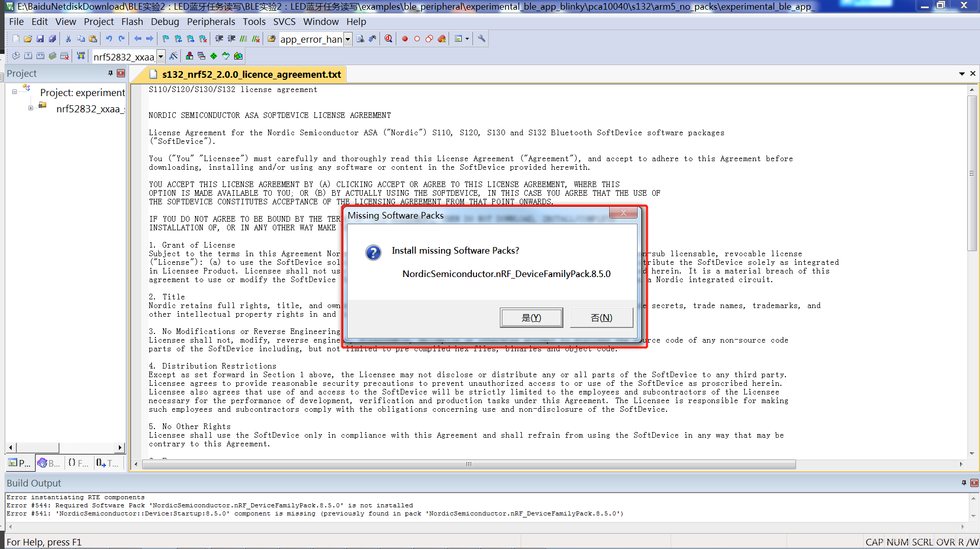Open the Peripherals menu
This screenshot has width=980, height=549.
(211, 21)
